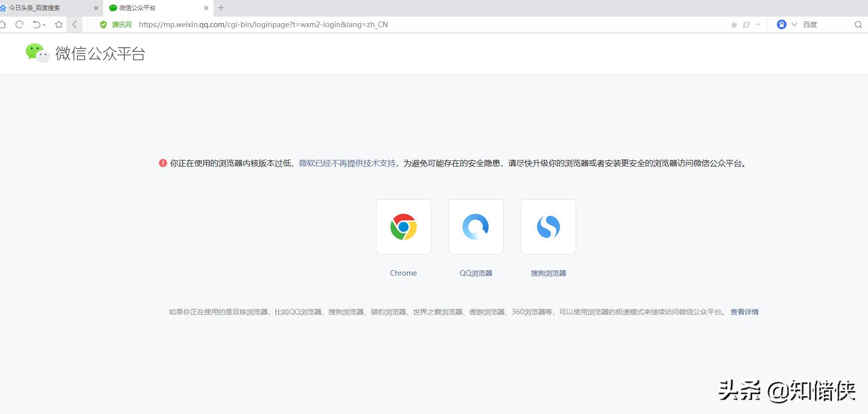
Task: Click the Chrome browser download icon
Action: pos(403,227)
